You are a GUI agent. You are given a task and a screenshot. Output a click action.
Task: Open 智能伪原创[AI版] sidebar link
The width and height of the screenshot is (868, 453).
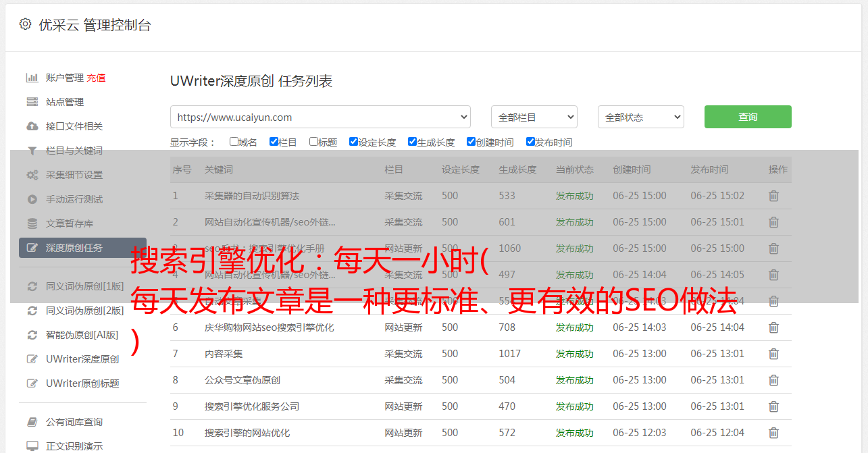click(82, 335)
